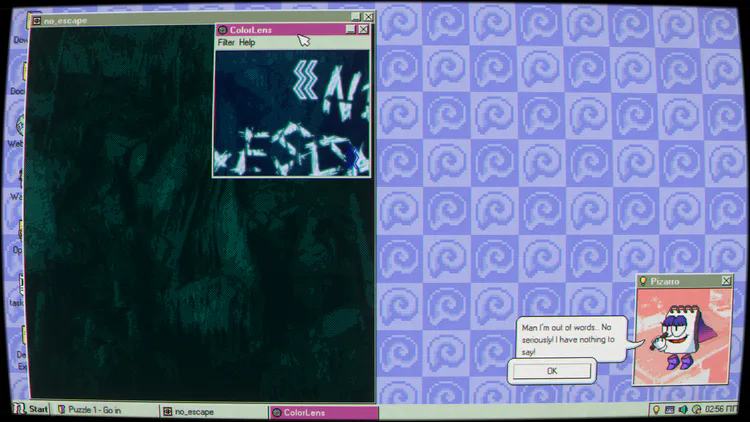750x422 pixels.
Task: Click the Start button logo icon
Action: pos(19,409)
